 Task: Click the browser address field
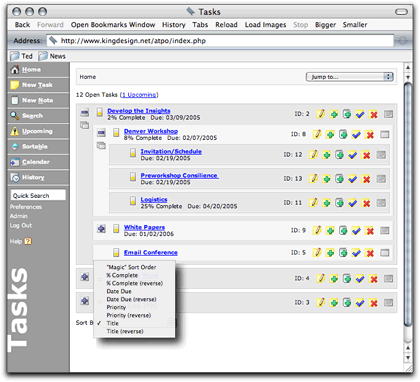pyautogui.click(x=220, y=41)
